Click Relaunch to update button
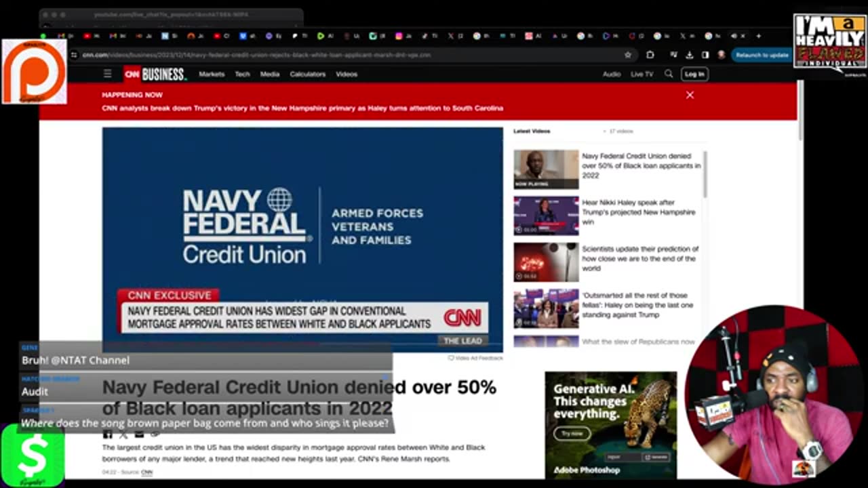The width and height of the screenshot is (868, 488). coord(762,55)
